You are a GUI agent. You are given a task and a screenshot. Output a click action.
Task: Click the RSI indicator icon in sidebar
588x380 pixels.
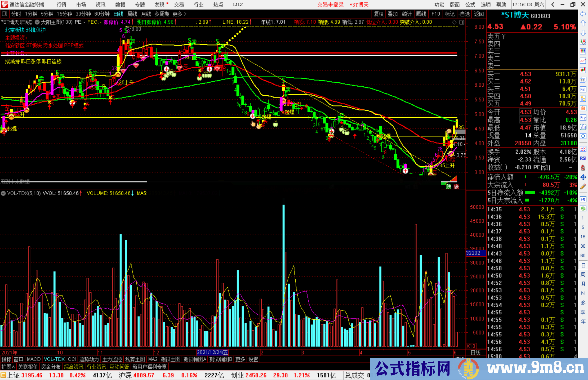(x=583, y=158)
